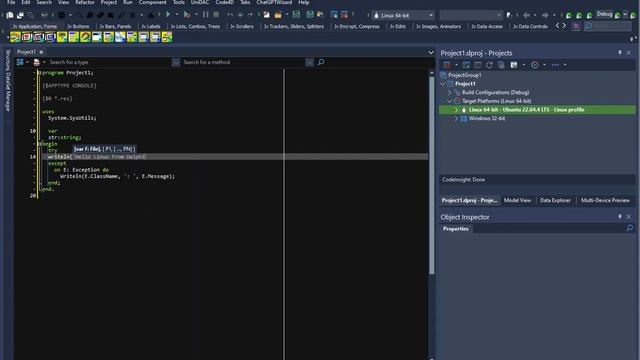
Task: Click the Save All stacked-pages icon
Action: [x=20, y=15]
